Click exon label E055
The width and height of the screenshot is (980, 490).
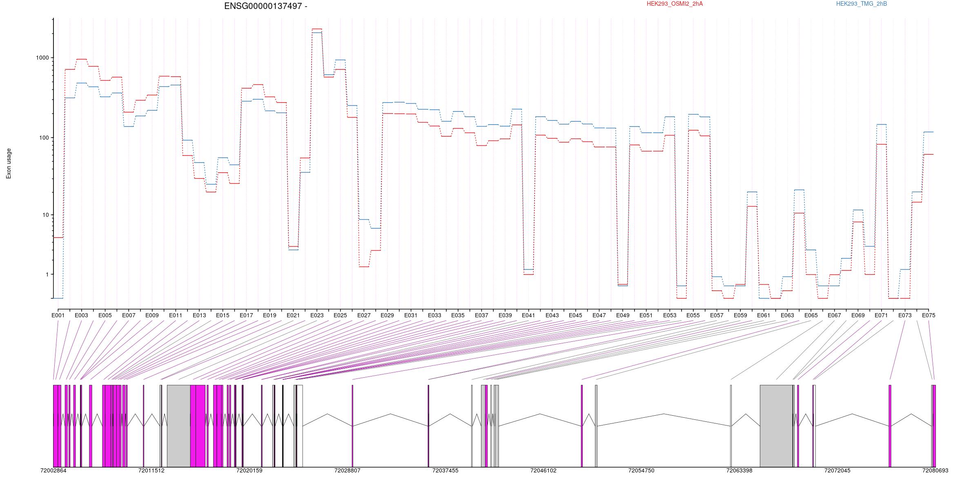pyautogui.click(x=693, y=315)
